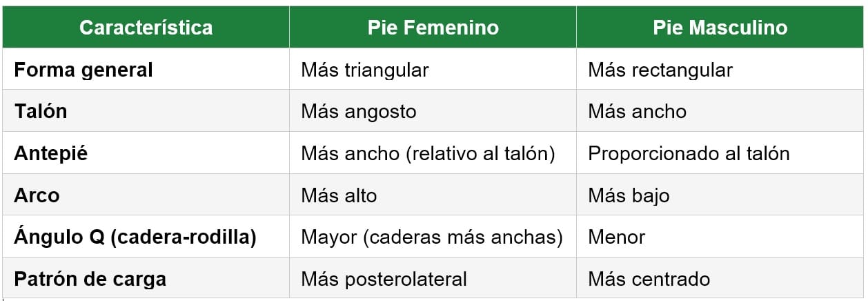
Task: Select the "Mayor (caderas más anchas)" cell
Action: tap(432, 237)
